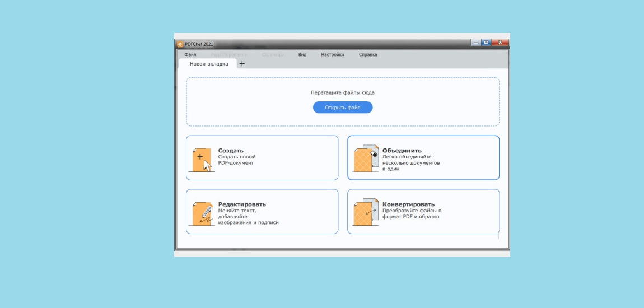
Task: Close the PDFChef 2021 window
Action: [x=500, y=43]
